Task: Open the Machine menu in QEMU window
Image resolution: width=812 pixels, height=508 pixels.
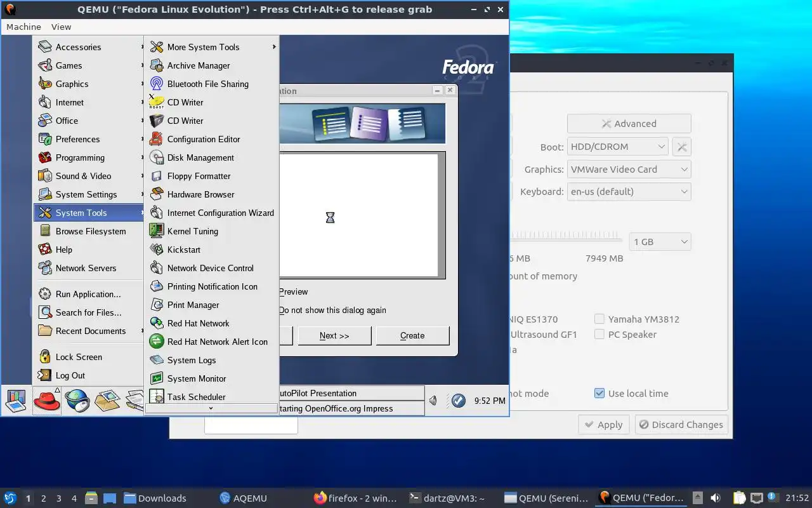Action: tap(23, 27)
